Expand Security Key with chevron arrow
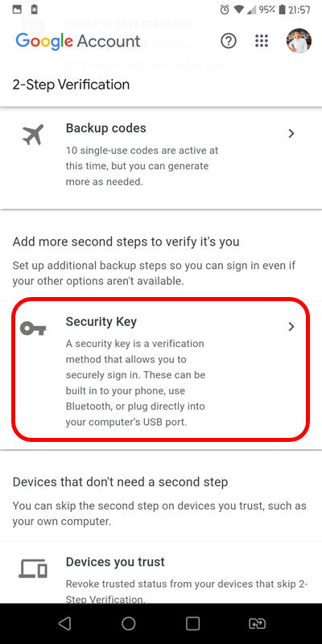 click(291, 327)
